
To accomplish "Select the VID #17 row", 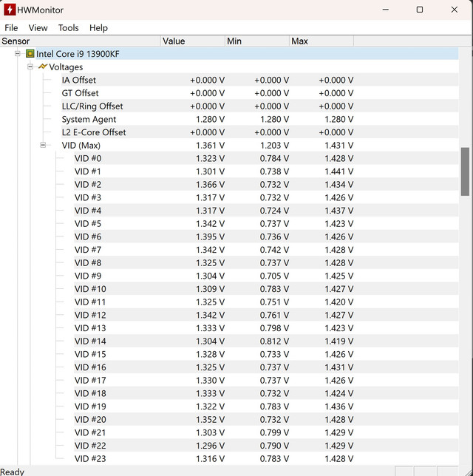I will pos(266,380).
